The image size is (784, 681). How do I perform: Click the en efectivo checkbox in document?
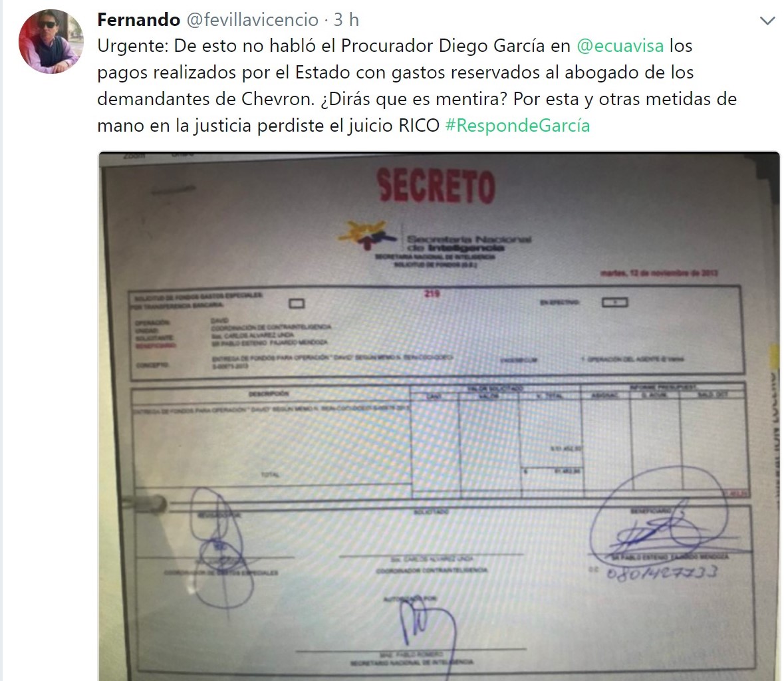pyautogui.click(x=614, y=303)
